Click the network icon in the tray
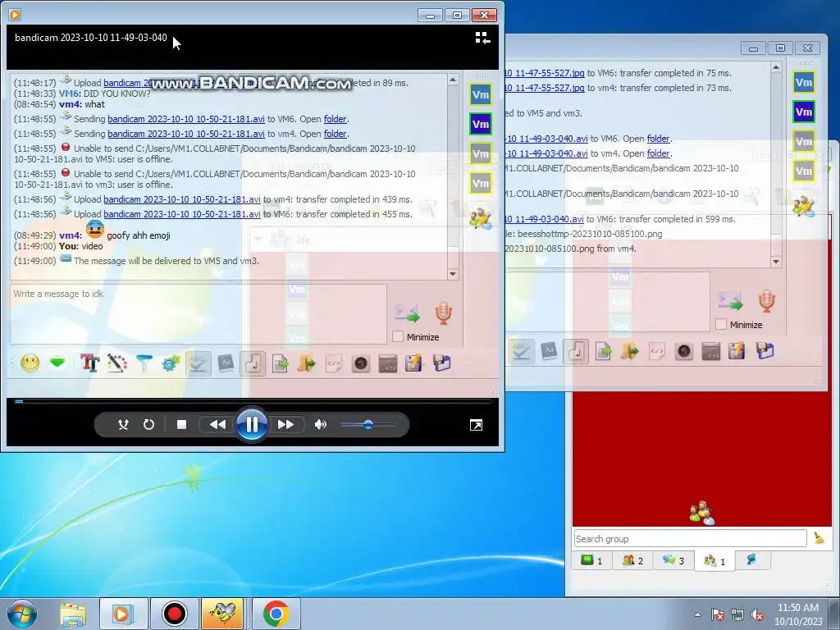This screenshot has height=630, width=840. 737,614
